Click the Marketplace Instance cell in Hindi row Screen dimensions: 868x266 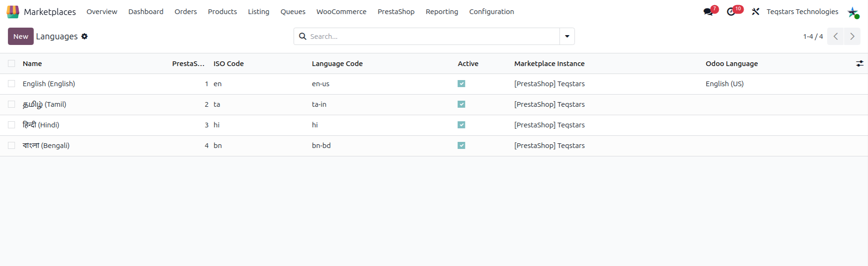click(x=549, y=125)
